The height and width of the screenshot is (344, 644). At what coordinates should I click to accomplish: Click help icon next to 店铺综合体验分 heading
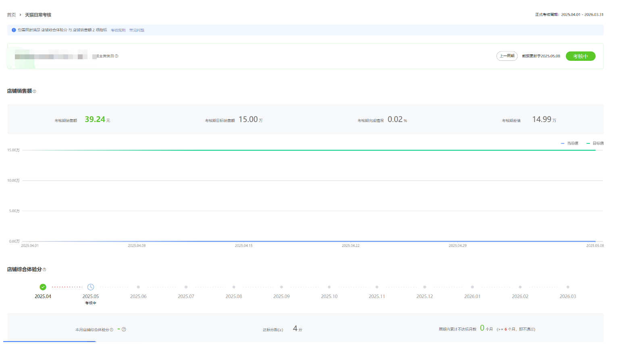(44, 269)
